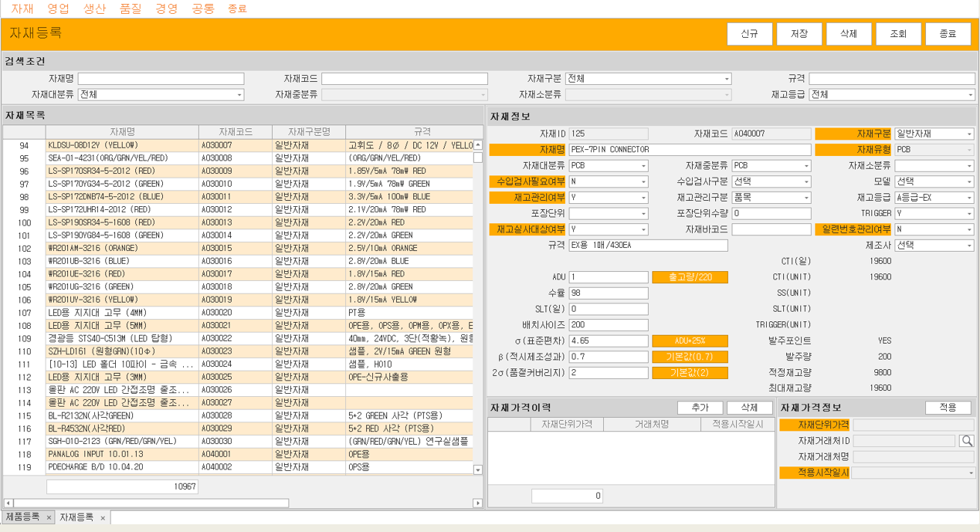Image resolution: width=980 pixels, height=532 pixels.
Task: Open the 생산 menu
Action: 94,8
